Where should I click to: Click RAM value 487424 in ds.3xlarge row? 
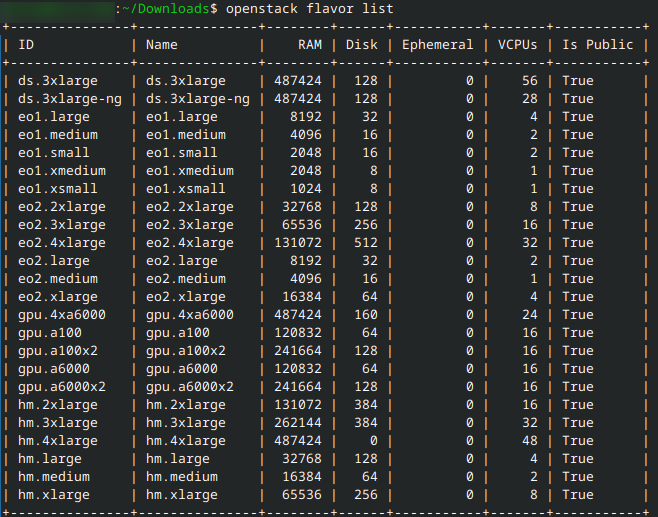click(298, 81)
